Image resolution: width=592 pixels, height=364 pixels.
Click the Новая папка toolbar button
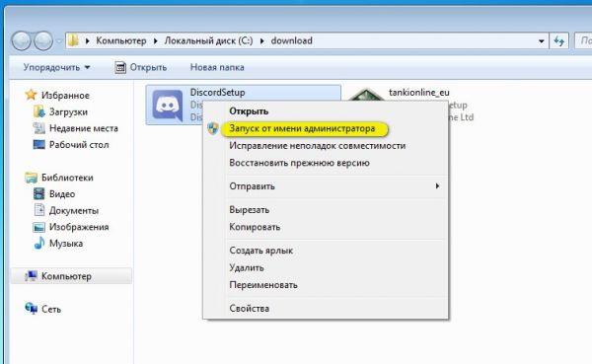point(217,68)
